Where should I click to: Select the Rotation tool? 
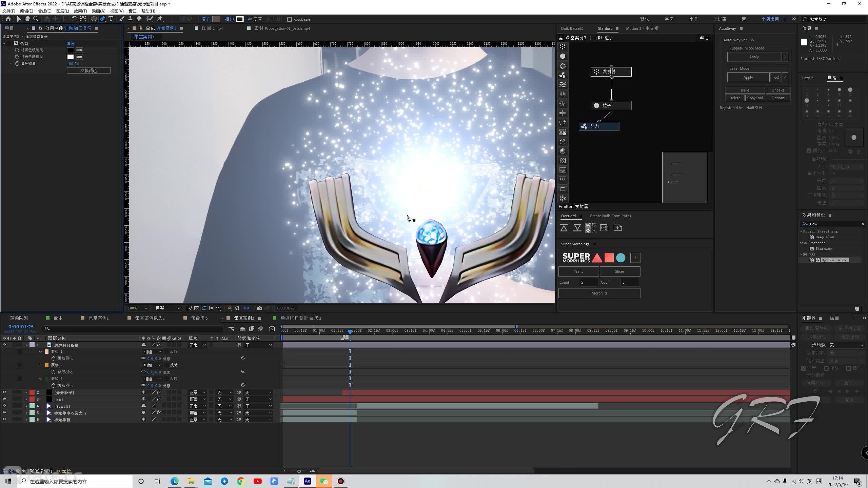click(x=74, y=19)
